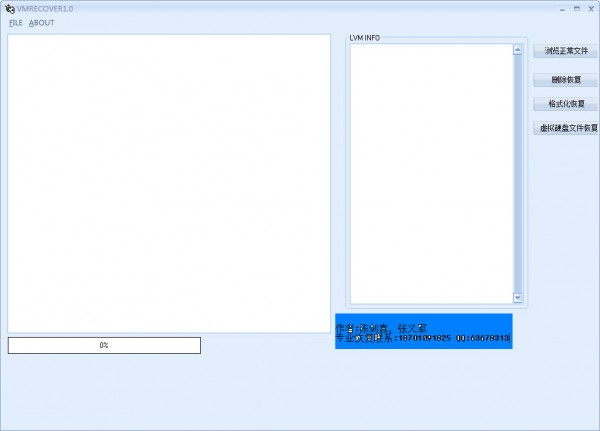Click the LVM INFO group label
The width and height of the screenshot is (600, 431).
pyautogui.click(x=364, y=38)
